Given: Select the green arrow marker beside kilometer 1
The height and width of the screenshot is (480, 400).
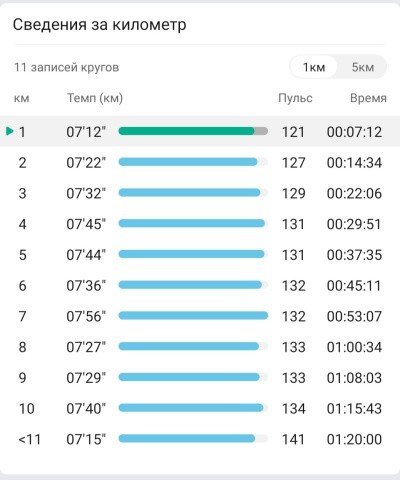Looking at the screenshot, I should pos(10,131).
